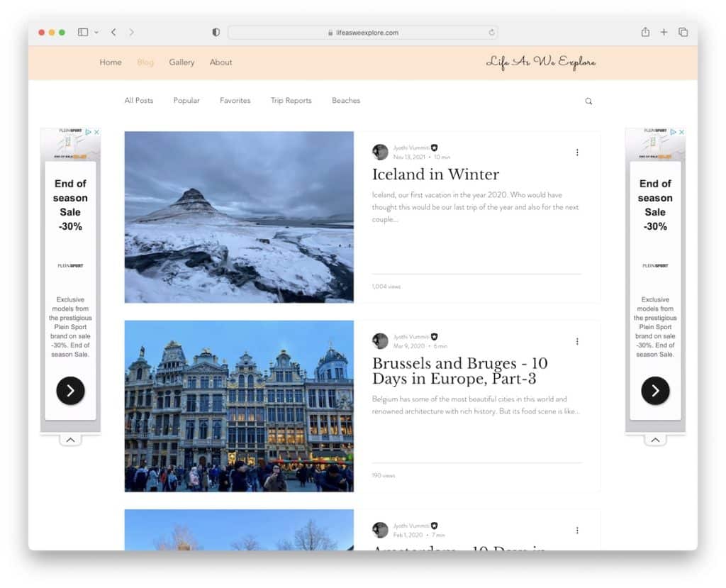
Task: Go to the Home nav item
Action: point(111,62)
